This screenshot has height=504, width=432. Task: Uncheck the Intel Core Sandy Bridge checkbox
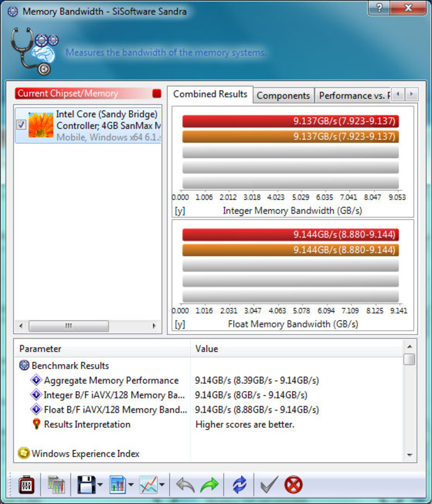21,125
